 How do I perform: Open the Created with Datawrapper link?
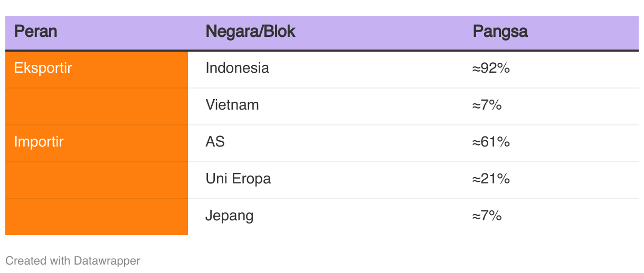[73, 260]
